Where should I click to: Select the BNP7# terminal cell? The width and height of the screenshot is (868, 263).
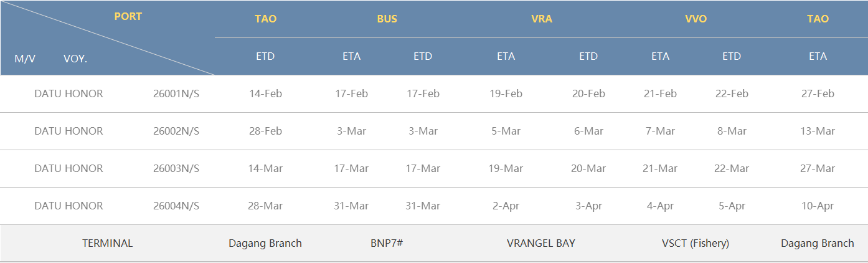point(387,243)
